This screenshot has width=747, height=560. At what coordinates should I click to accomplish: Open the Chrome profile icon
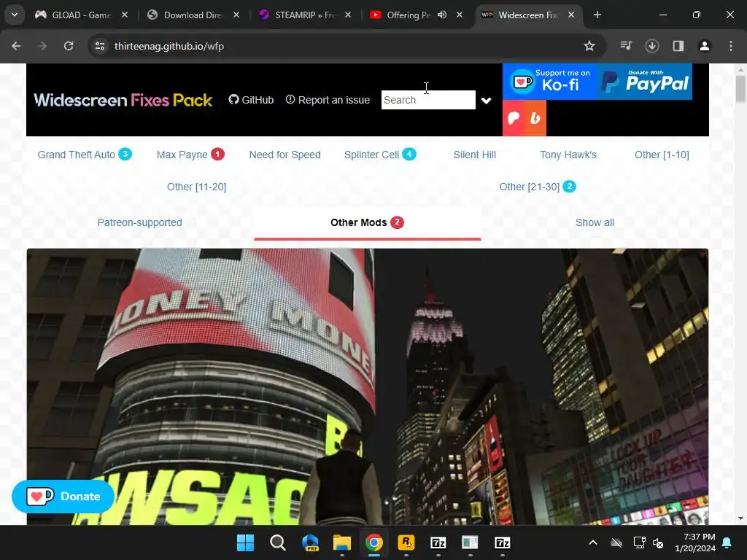[705, 46]
